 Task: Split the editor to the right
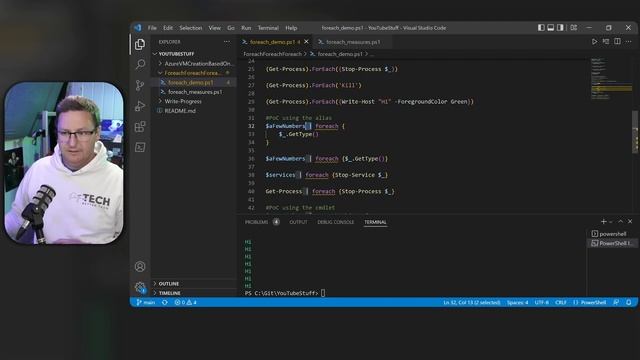coord(617,42)
